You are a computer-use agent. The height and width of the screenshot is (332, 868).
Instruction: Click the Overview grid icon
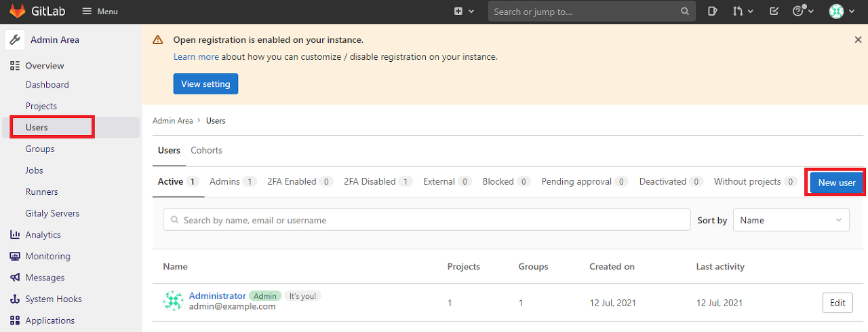point(15,66)
